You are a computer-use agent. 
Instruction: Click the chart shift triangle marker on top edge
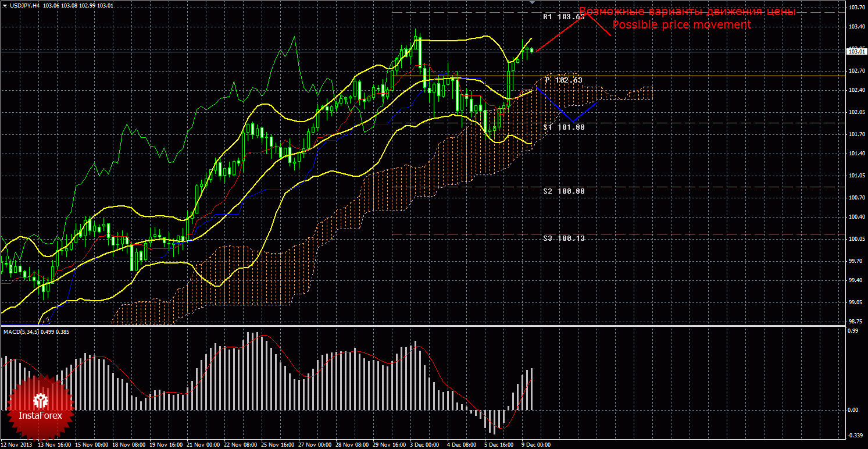(x=531, y=3)
